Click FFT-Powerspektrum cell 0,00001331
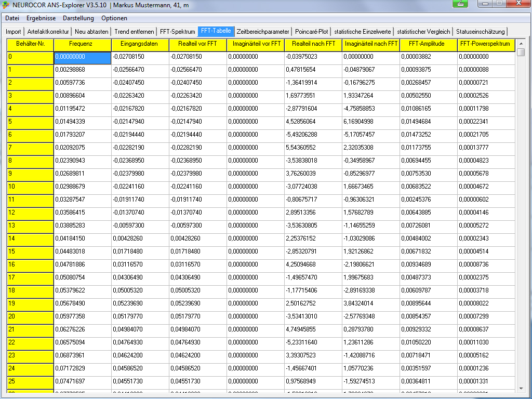Image resolution: width=532 pixels, height=399 pixels. coord(486,383)
